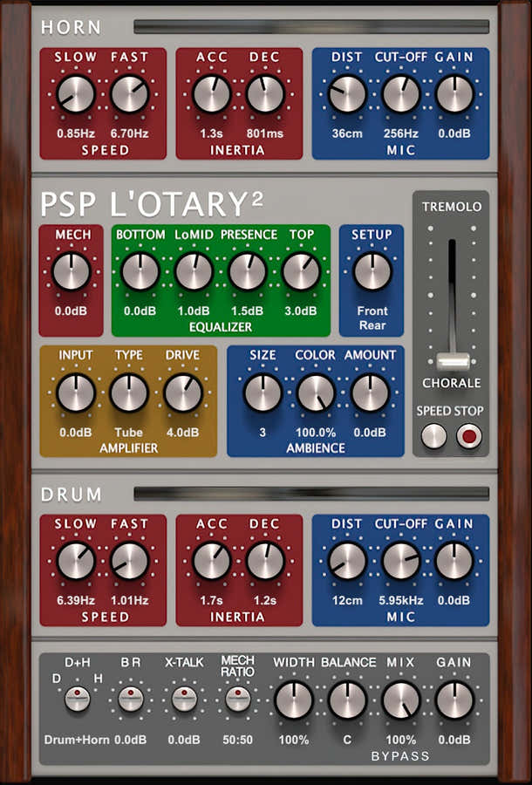The image size is (532, 785).
Task: Click the output BALANCE knob
Action: [x=347, y=700]
